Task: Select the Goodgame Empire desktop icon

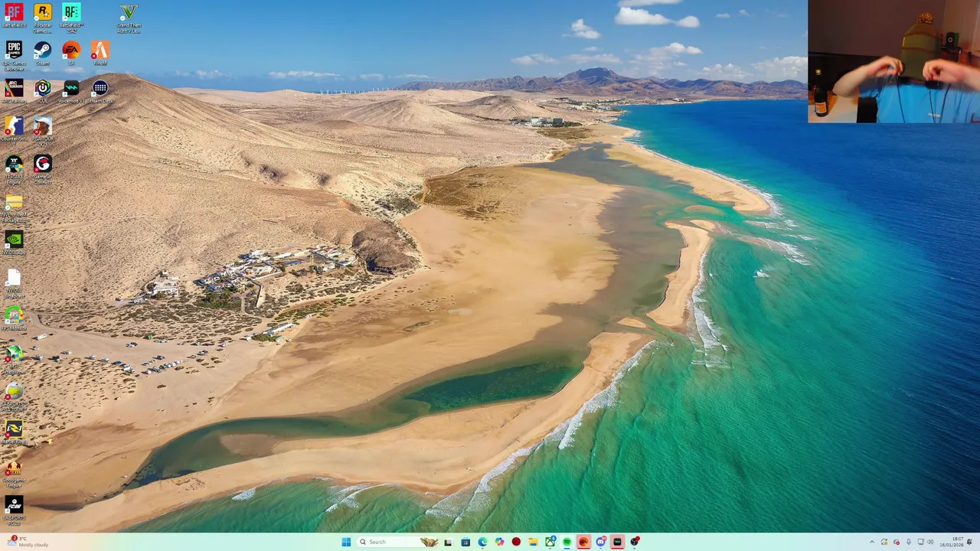Action: (14, 473)
